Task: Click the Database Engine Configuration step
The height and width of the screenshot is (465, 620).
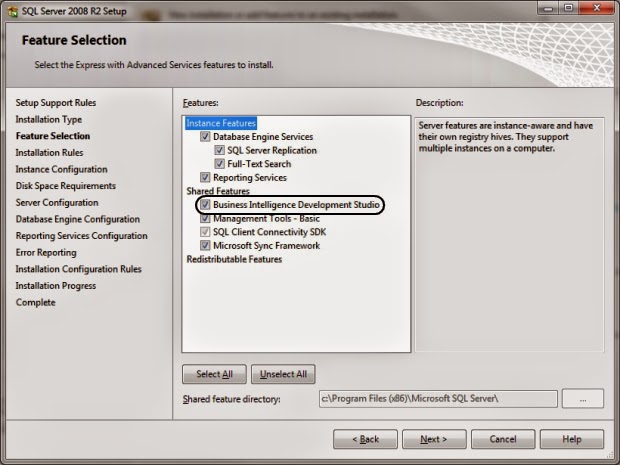Action: point(78,219)
